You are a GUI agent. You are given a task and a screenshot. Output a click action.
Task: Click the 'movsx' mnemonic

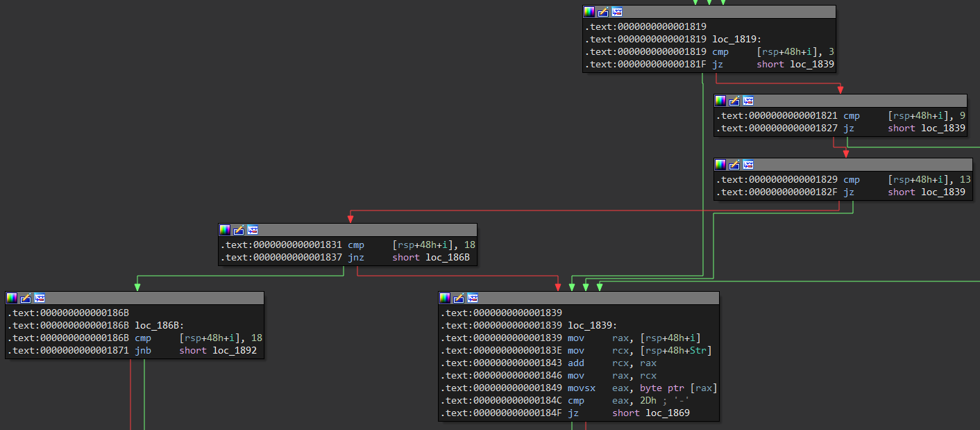click(582, 388)
